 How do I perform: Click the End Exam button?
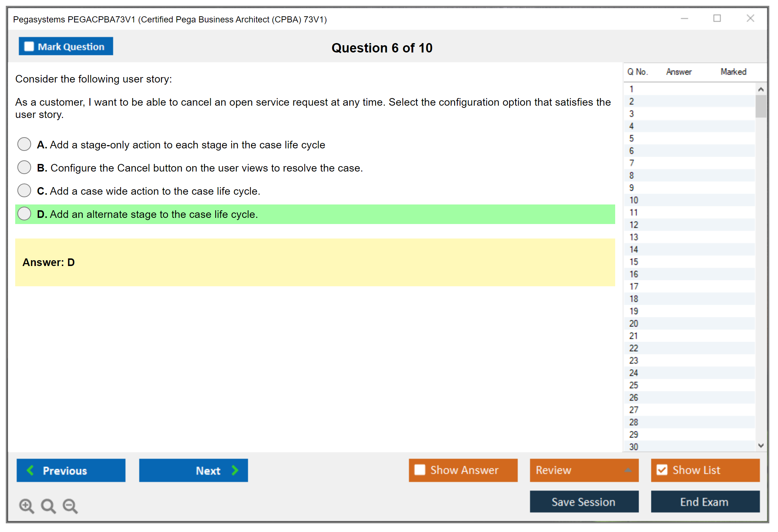tap(705, 502)
